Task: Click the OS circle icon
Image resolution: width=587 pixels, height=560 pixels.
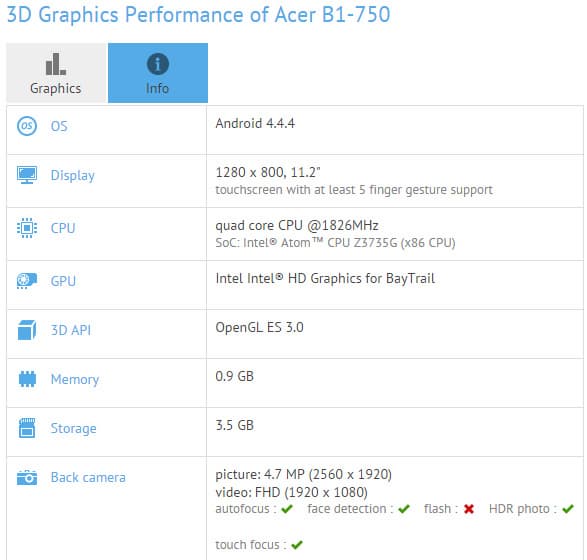Action: pyautogui.click(x=27, y=126)
